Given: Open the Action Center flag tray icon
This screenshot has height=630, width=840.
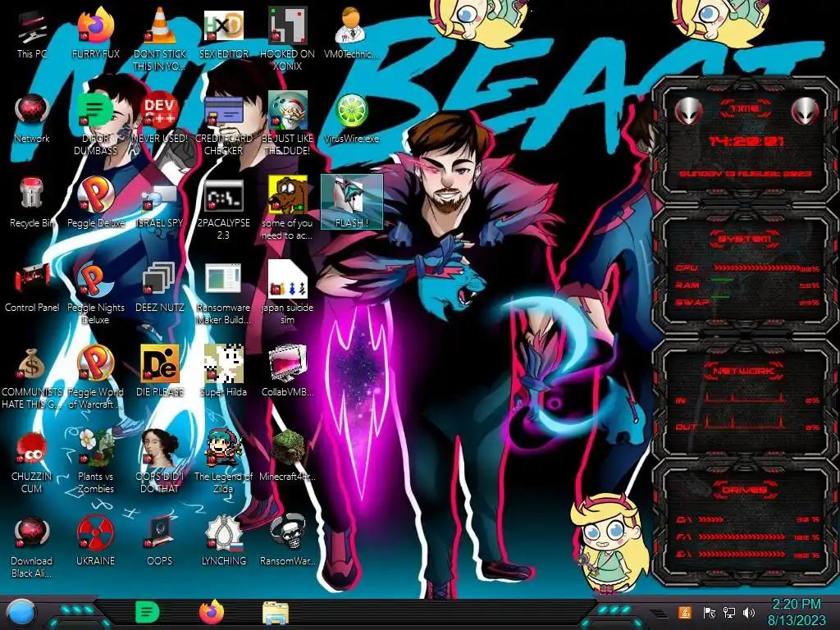Looking at the screenshot, I should pos(710,612).
